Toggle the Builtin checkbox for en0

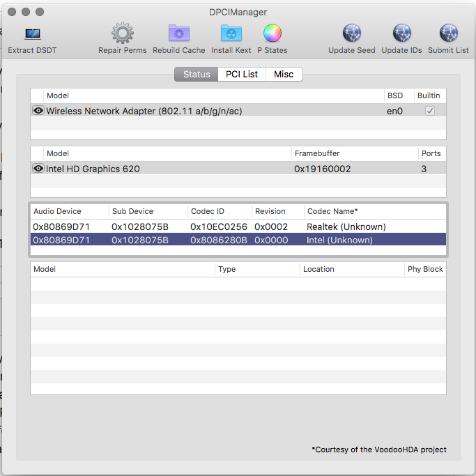(429, 111)
